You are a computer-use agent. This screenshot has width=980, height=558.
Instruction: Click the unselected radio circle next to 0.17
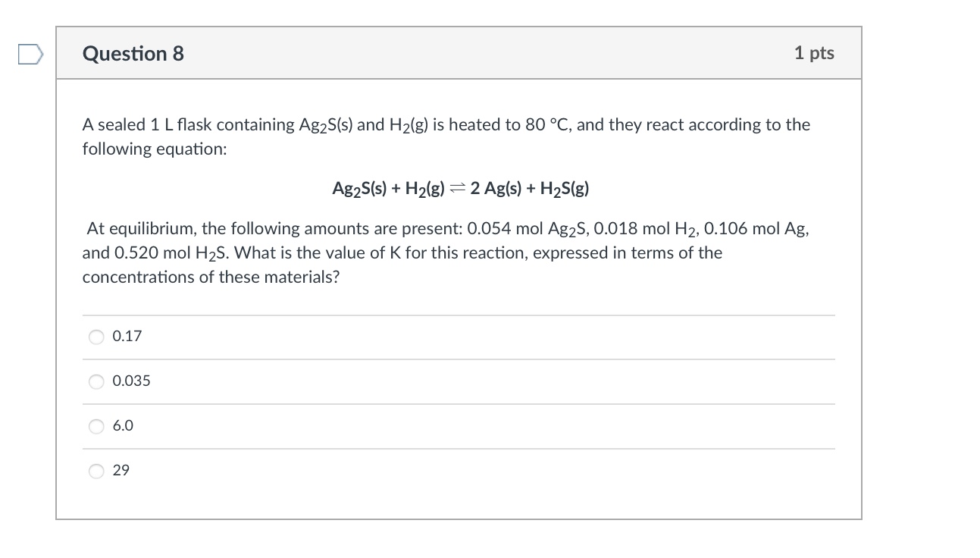tap(96, 337)
